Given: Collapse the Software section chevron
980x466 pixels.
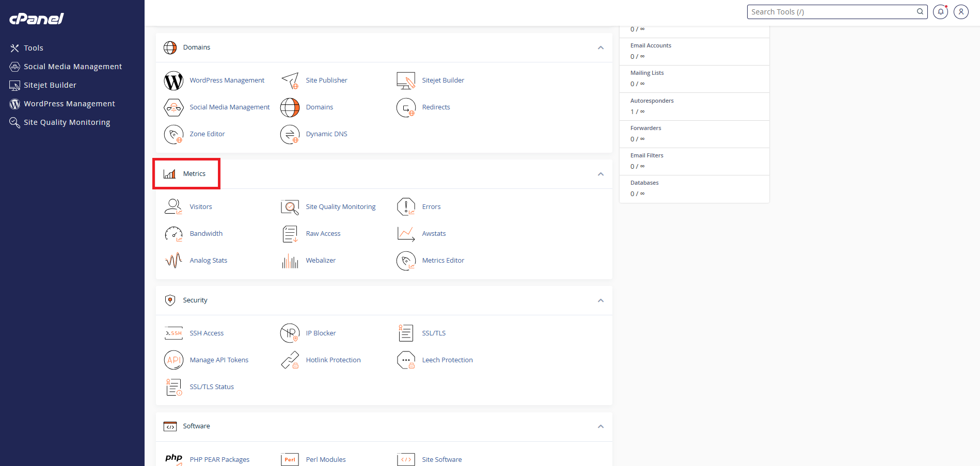Looking at the screenshot, I should pyautogui.click(x=600, y=426).
